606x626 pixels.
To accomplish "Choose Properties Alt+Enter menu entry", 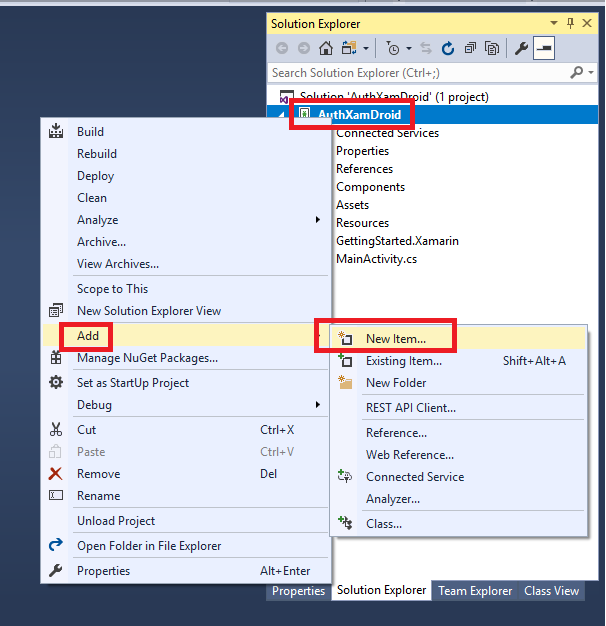I will 186,571.
